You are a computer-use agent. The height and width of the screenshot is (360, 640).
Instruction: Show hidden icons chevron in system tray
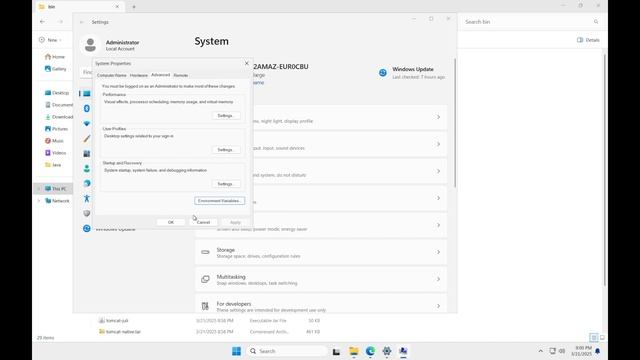click(x=540, y=351)
